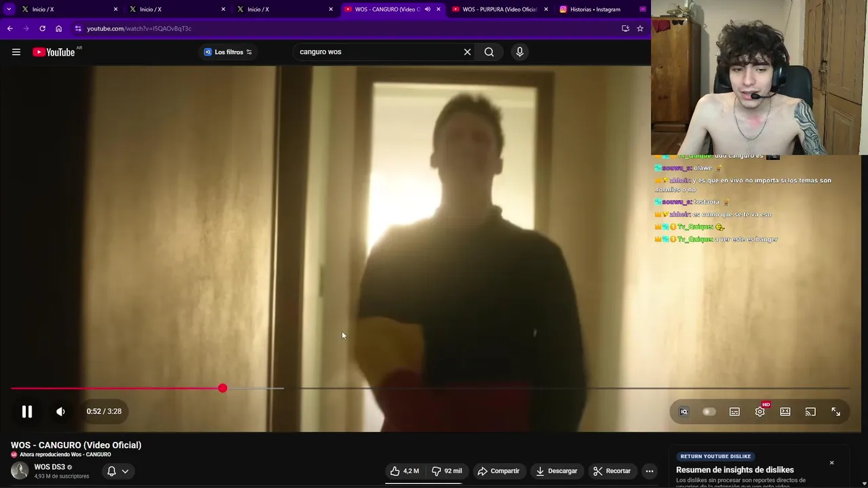
Task: Open the YouTube hamburger guide menu
Action: (16, 52)
